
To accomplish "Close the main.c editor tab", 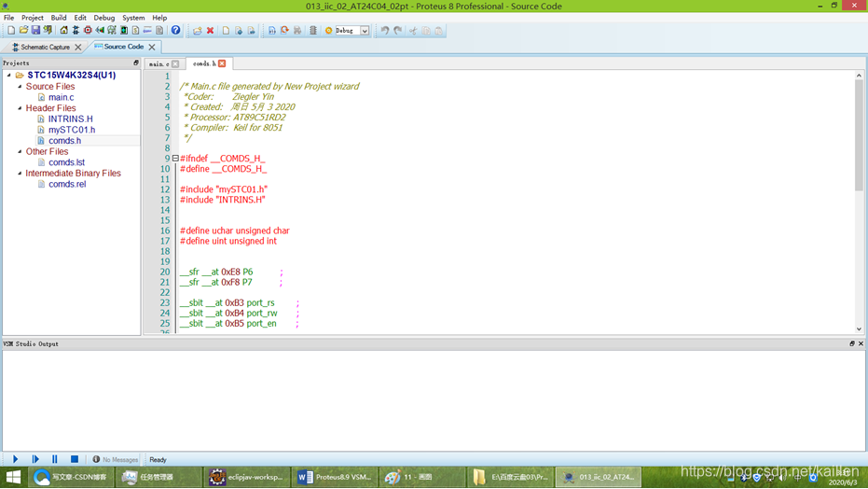I will pyautogui.click(x=175, y=64).
